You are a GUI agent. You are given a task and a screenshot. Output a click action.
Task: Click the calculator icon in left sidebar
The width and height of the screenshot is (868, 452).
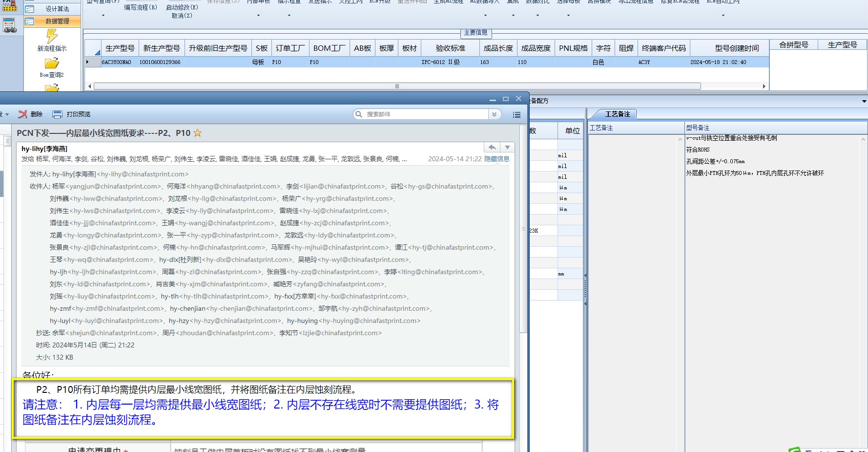(9, 25)
